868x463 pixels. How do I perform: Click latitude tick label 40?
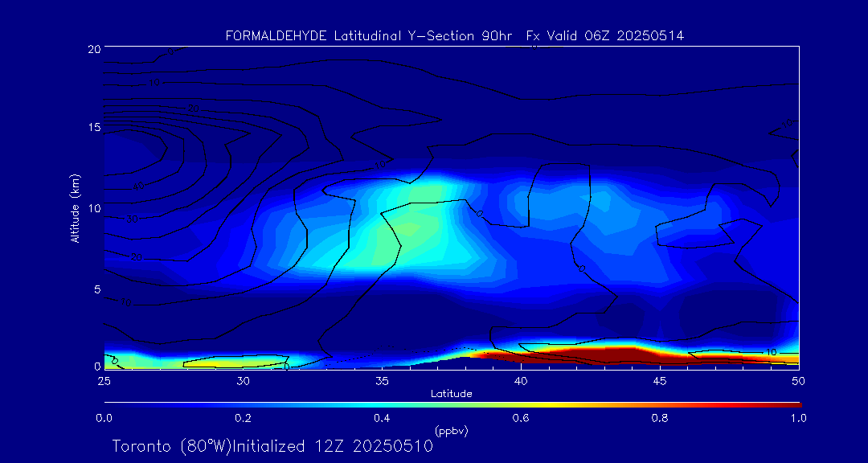pos(521,381)
